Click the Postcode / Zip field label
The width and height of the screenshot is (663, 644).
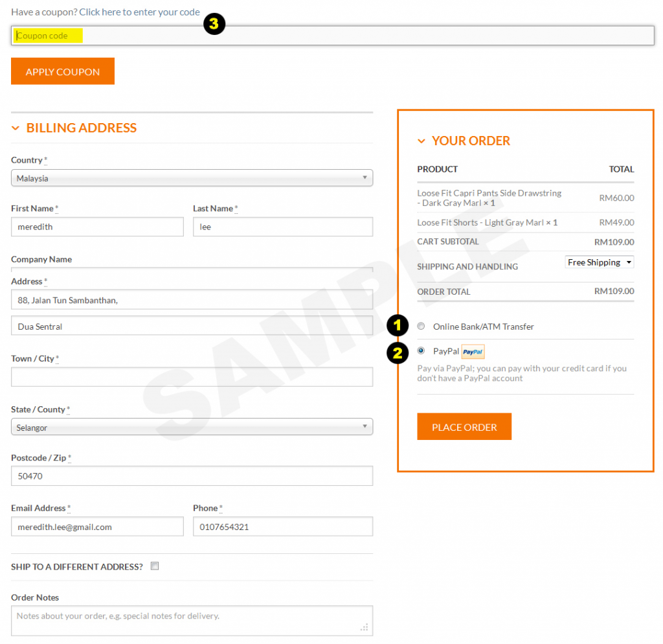point(38,458)
